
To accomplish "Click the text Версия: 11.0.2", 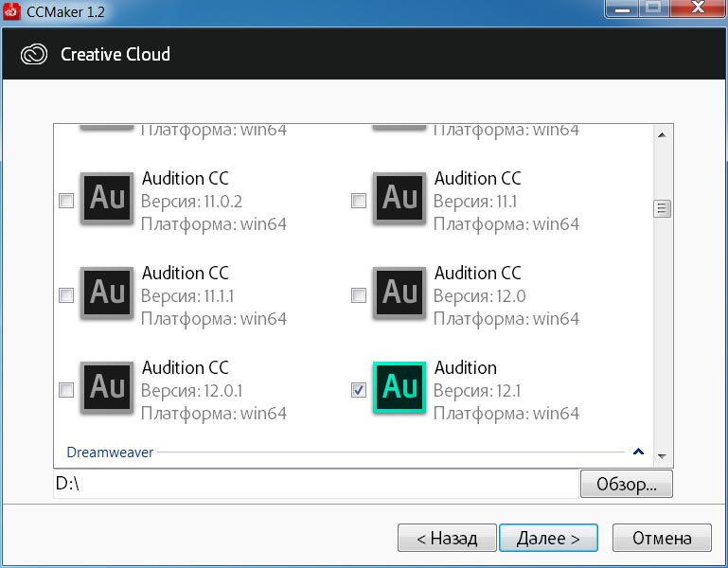I will tap(191, 202).
